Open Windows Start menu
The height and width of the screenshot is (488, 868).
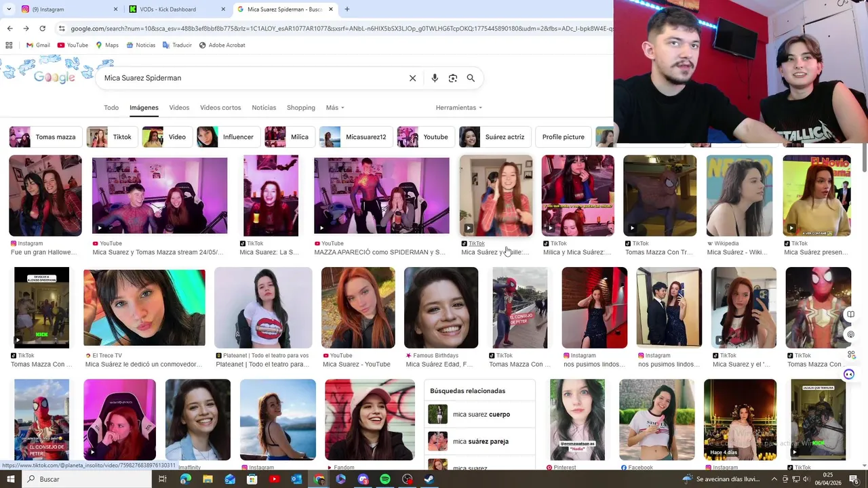12,479
